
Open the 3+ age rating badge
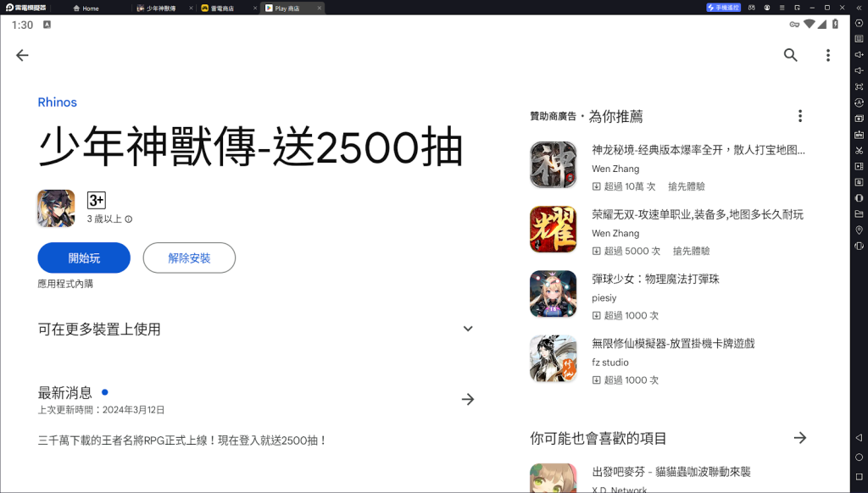[97, 200]
